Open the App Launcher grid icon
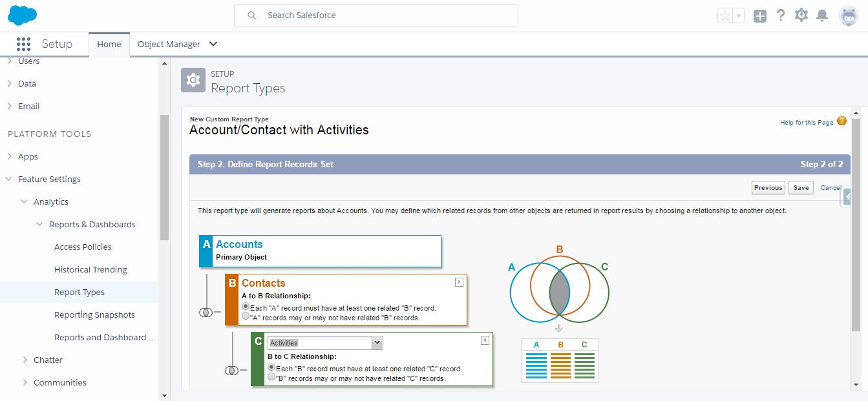Screen dimensions: 868x401 (24, 44)
